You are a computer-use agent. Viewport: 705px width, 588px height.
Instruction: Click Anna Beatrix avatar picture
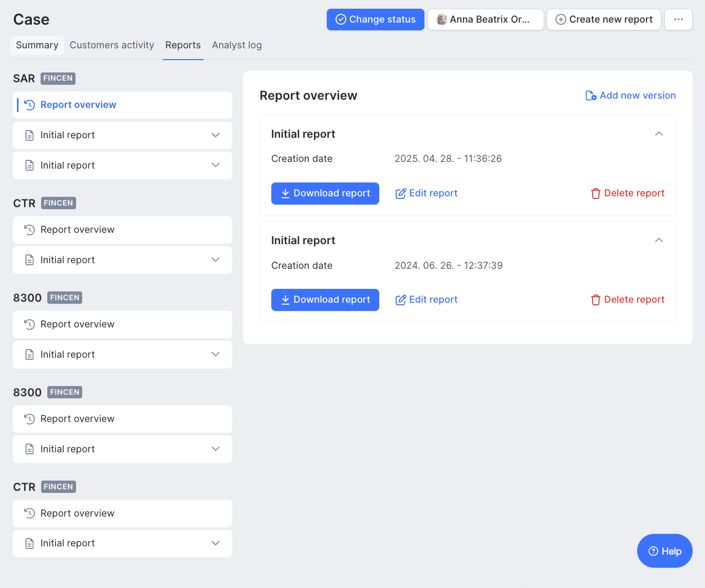coord(441,20)
